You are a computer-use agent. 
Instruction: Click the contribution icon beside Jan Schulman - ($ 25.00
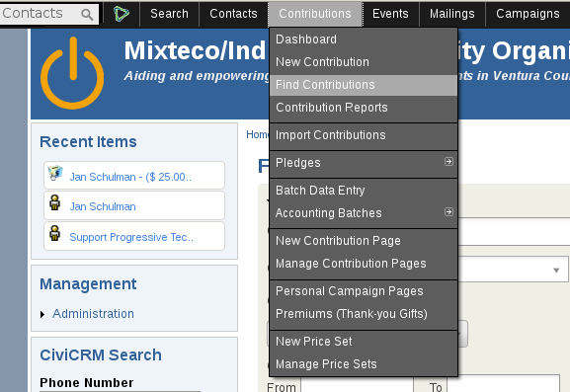click(x=55, y=173)
